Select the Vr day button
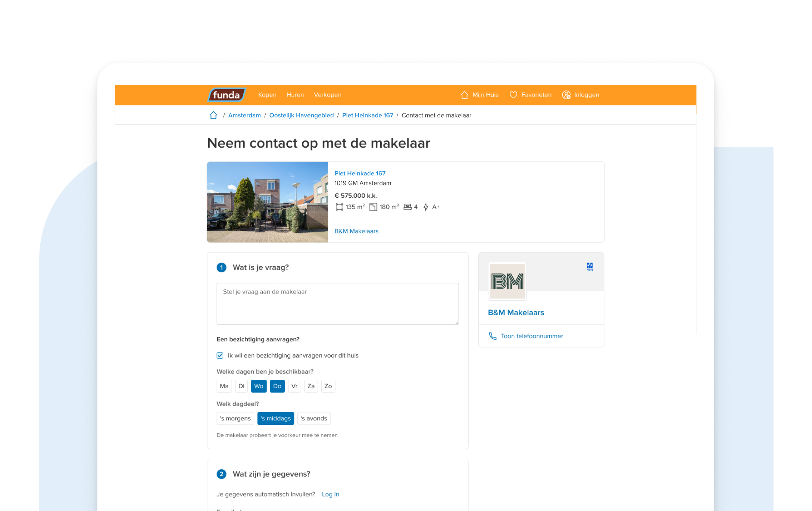The width and height of the screenshot is (812, 511). click(294, 386)
